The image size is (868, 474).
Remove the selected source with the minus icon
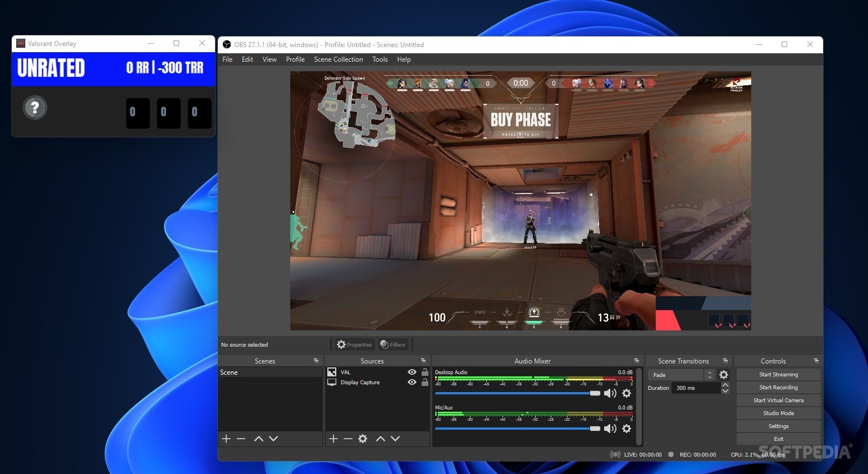pos(348,439)
